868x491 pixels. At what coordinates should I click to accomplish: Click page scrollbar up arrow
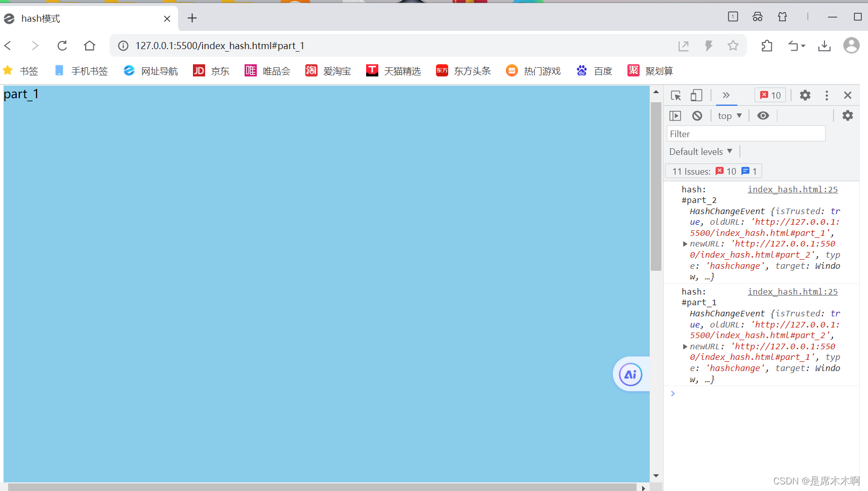656,92
